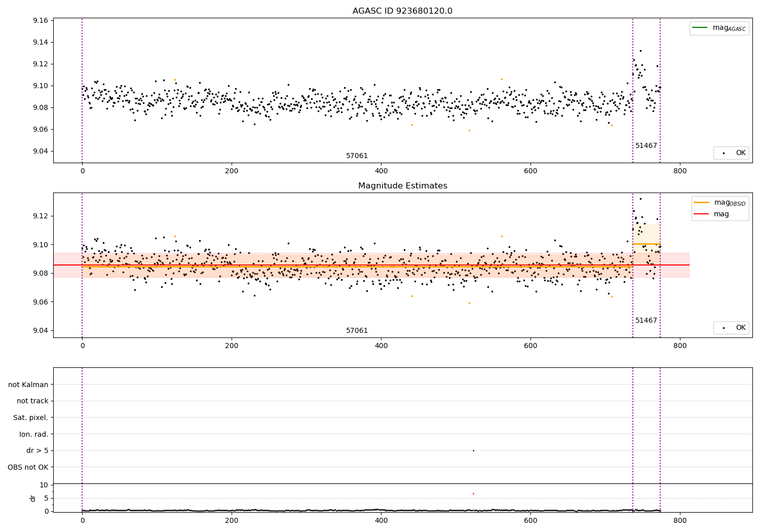Viewport: 760px width, 532px height.
Task: Click the "9.06" tick label in Magnitude Estimates plot
Action: (x=40, y=302)
